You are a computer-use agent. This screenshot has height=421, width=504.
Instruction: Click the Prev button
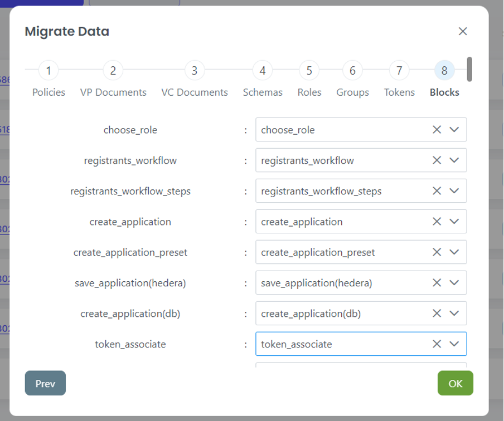tap(45, 383)
